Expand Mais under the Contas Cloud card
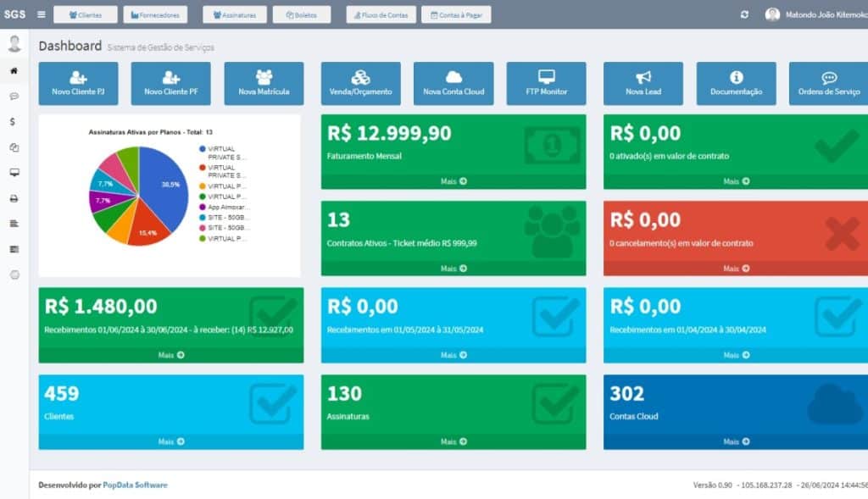Viewport: 868px width, 499px height. pyautogui.click(x=735, y=441)
